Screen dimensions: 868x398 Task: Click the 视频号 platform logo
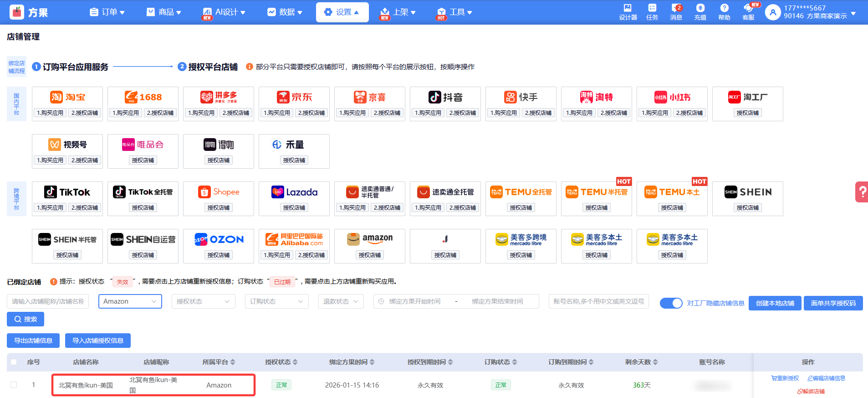point(67,145)
